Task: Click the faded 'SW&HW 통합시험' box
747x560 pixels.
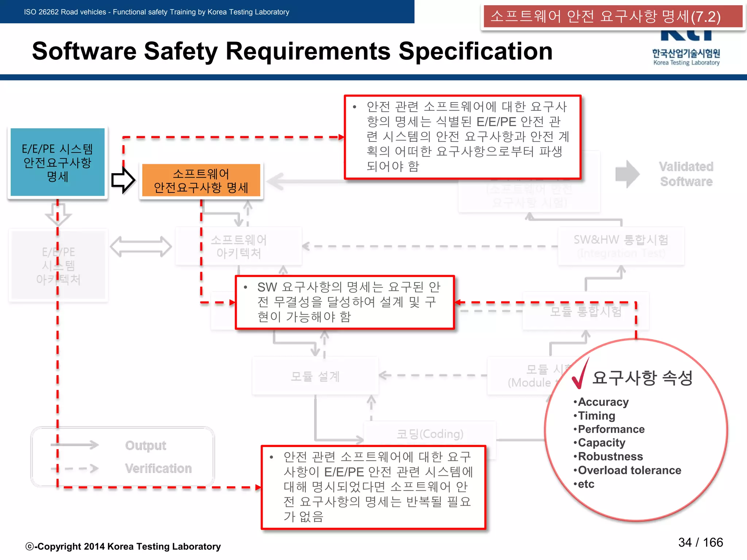Action: [x=621, y=246]
